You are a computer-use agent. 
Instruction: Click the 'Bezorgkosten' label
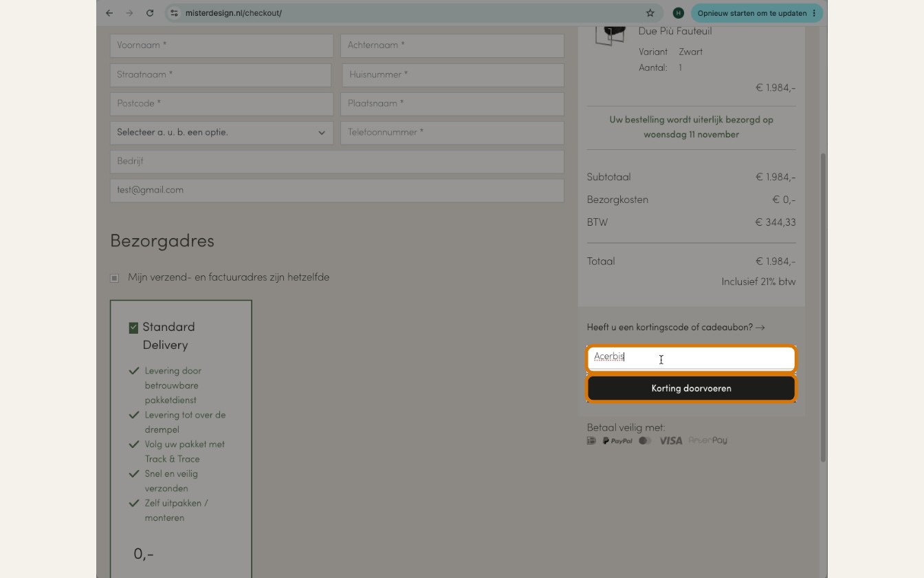[x=617, y=200]
